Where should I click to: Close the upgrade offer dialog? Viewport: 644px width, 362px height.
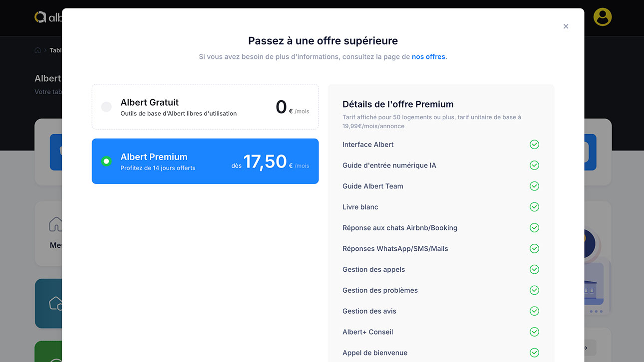(x=566, y=26)
